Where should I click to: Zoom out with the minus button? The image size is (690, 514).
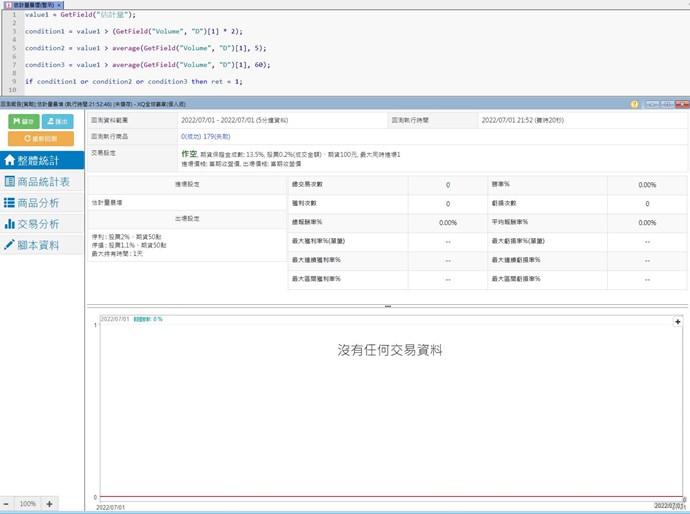coord(7,504)
